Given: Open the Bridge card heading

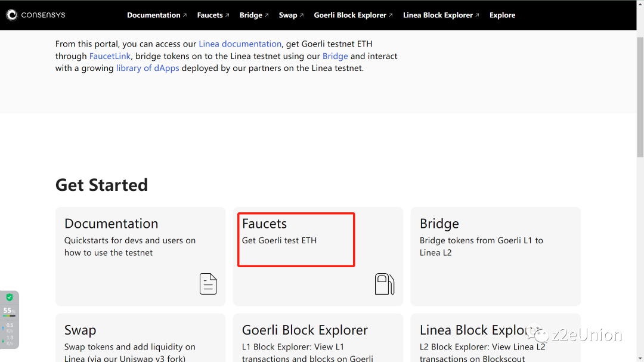Looking at the screenshot, I should (439, 224).
